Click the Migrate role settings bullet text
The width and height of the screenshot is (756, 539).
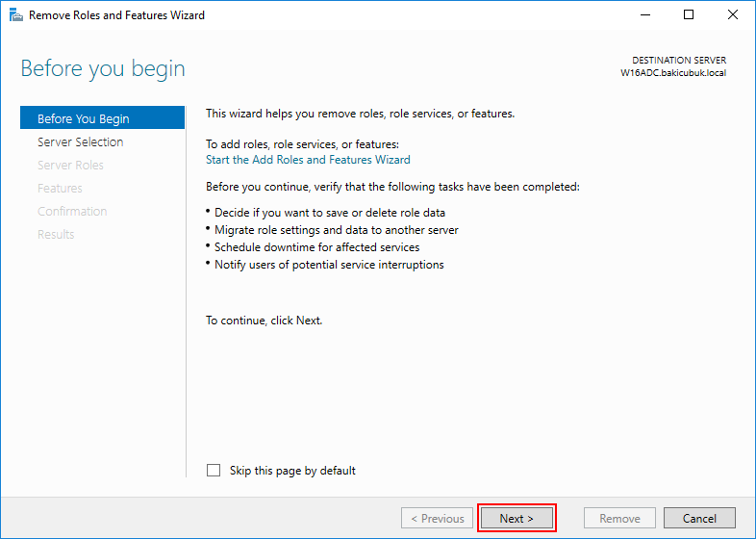click(336, 230)
